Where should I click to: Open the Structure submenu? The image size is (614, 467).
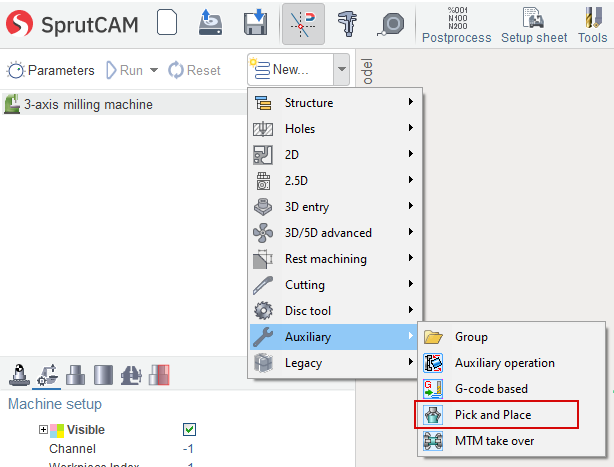(335, 103)
